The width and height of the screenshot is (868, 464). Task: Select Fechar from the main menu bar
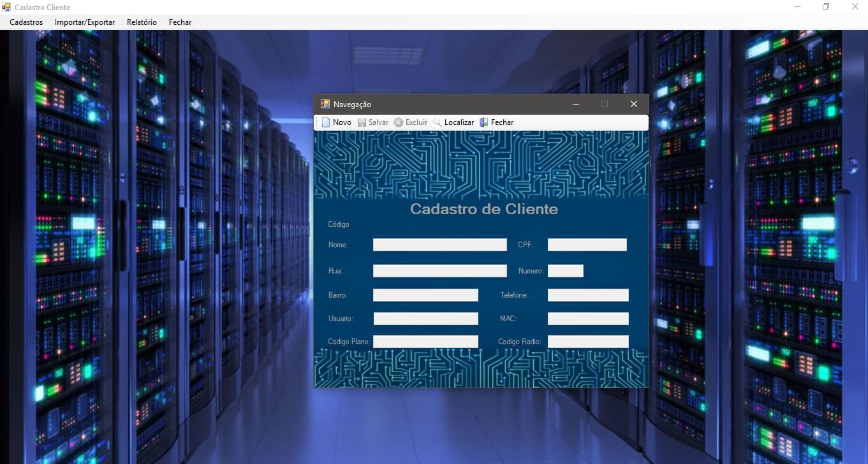pyautogui.click(x=180, y=22)
